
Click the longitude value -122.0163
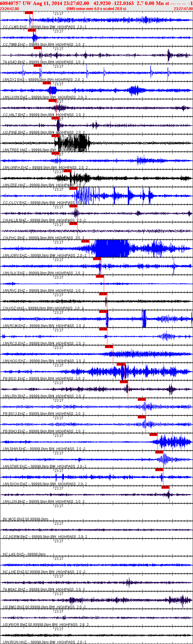(123, 3)
